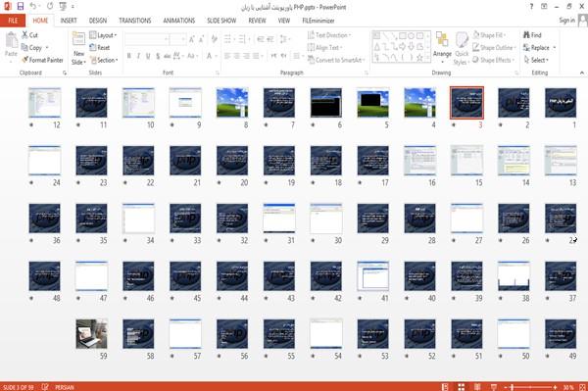Screen dimensions: 588x391
Task: Start Slide Show from status bar icon
Action: click(x=494, y=387)
